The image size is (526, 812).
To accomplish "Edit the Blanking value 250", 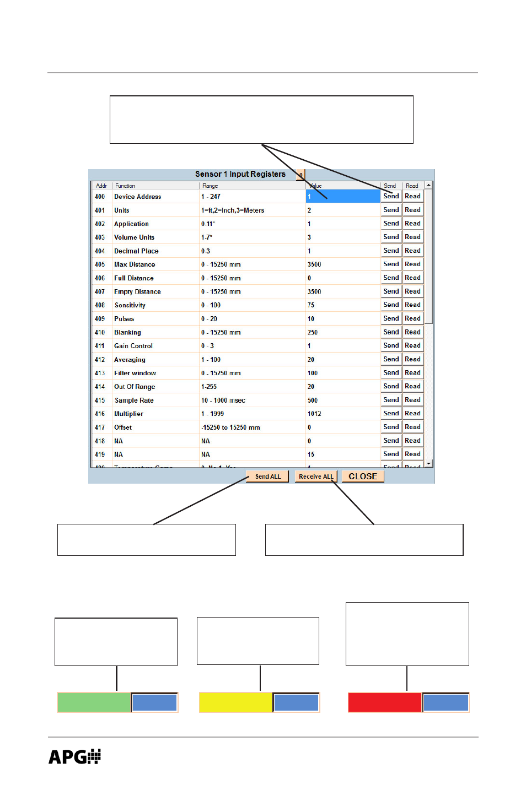I will click(343, 332).
